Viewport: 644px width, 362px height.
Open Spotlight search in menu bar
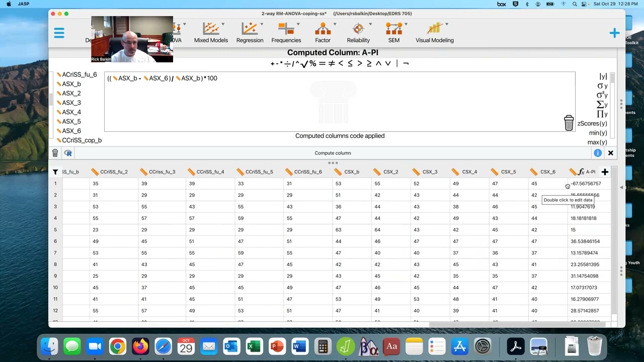tap(575, 4)
